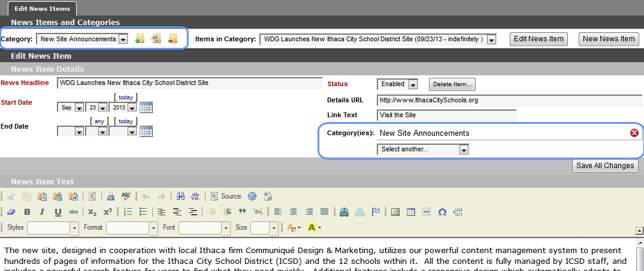Align text right
Screen dimensions: 644x271
click(309, 212)
